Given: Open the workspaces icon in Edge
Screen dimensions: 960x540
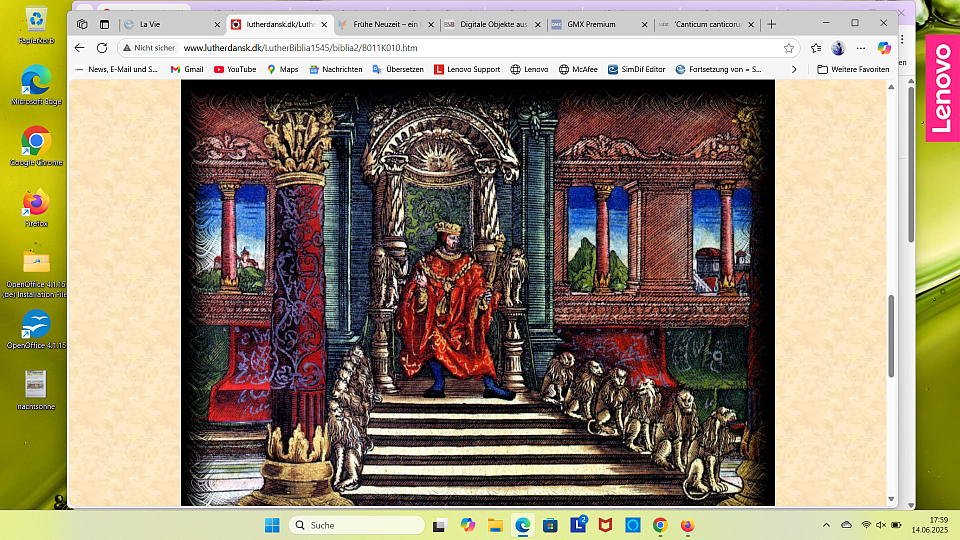Looking at the screenshot, I should click(x=82, y=24).
